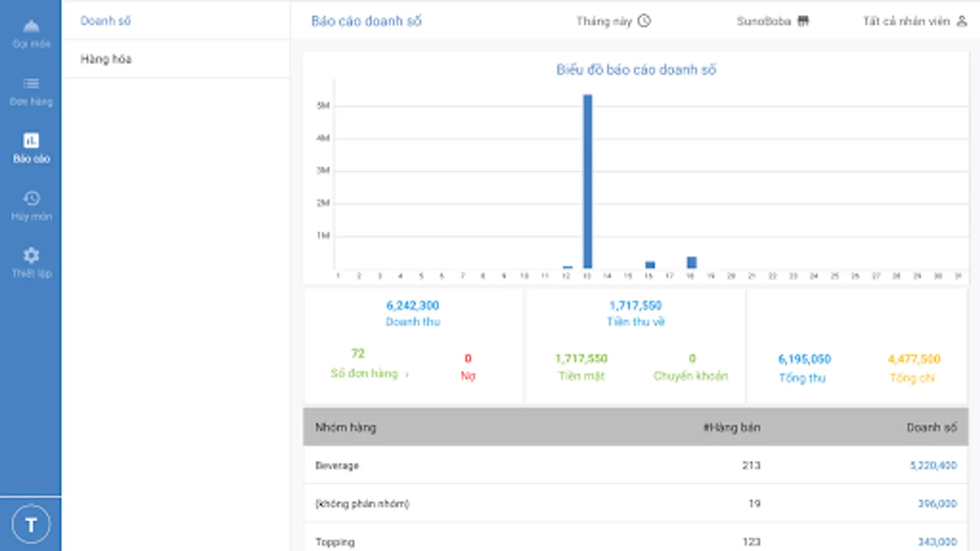Select the Báo cáo chart icon
Image resolution: width=980 pixels, height=551 pixels.
click(31, 140)
